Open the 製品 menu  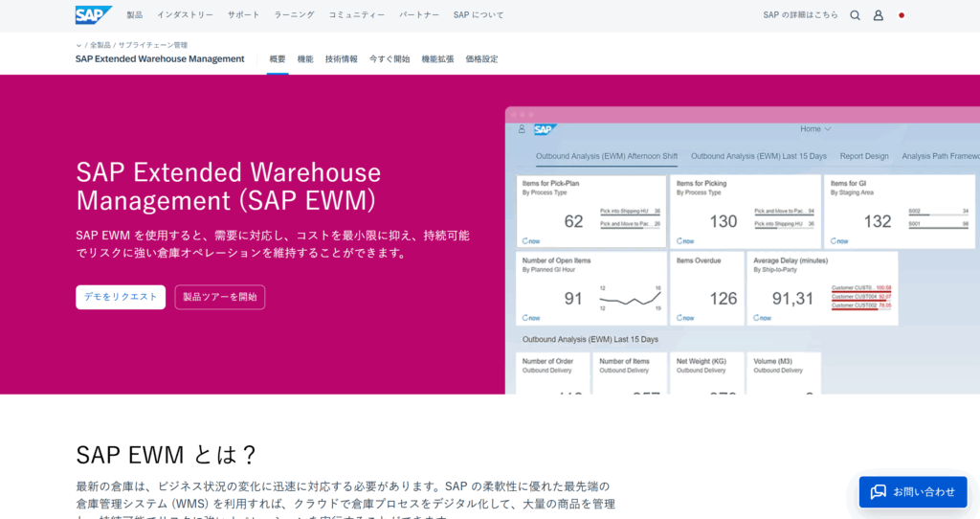pyautogui.click(x=134, y=15)
